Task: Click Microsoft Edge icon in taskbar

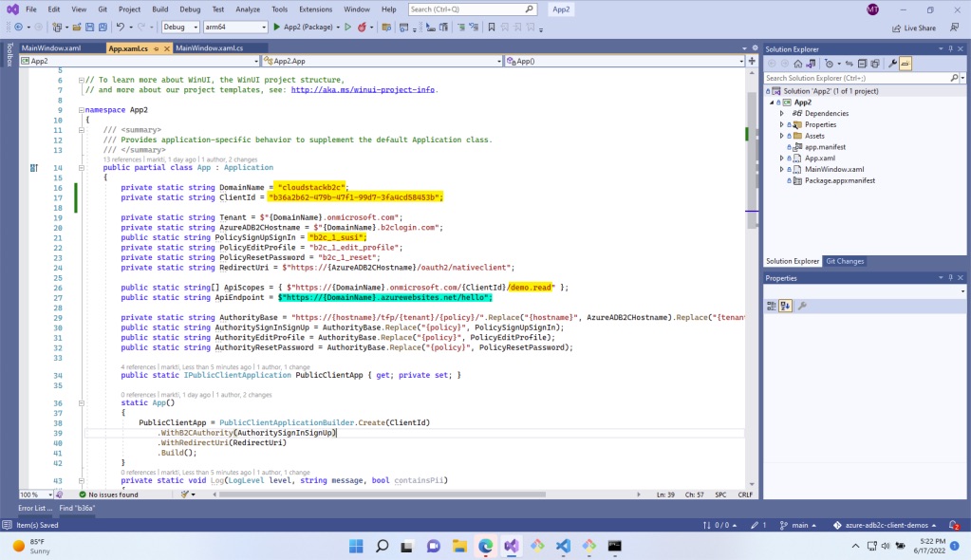Action: [486, 546]
